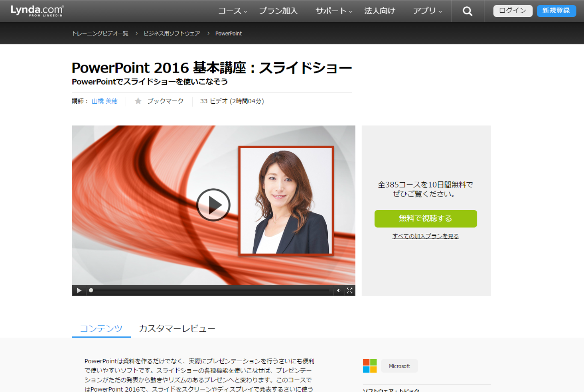Open the すべての加入プランを見る link

425,236
